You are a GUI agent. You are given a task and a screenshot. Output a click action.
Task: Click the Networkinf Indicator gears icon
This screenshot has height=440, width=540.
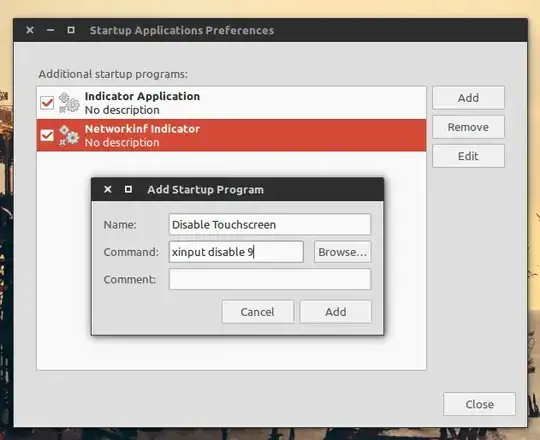pyautogui.click(x=69, y=135)
